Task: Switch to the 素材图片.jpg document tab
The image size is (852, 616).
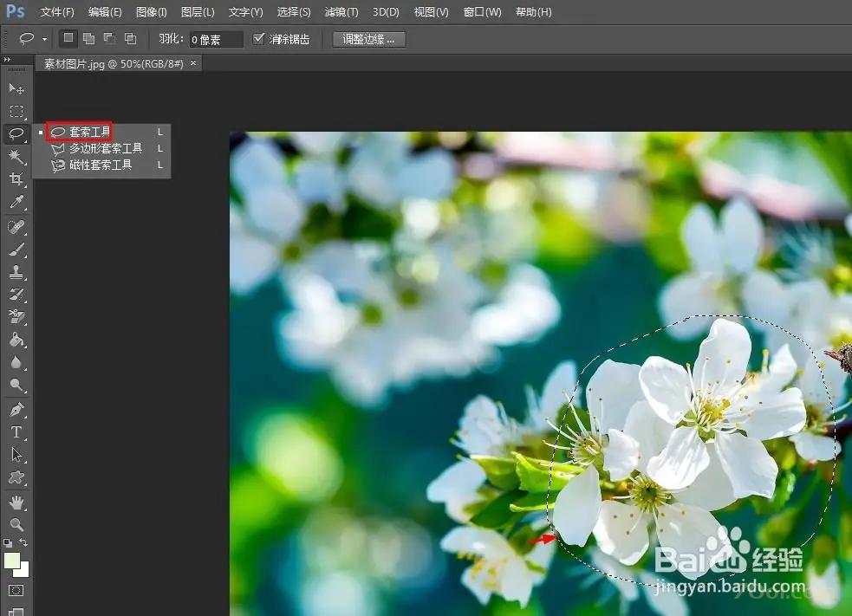Action: (114, 63)
